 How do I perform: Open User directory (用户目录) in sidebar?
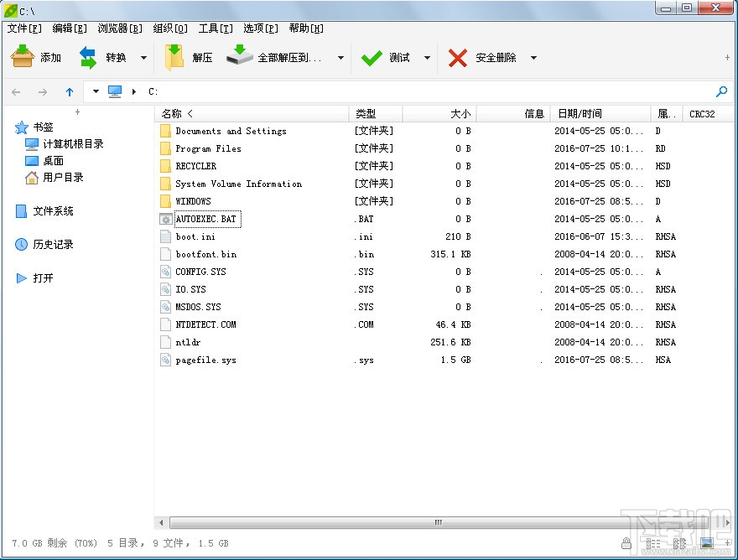(55, 178)
